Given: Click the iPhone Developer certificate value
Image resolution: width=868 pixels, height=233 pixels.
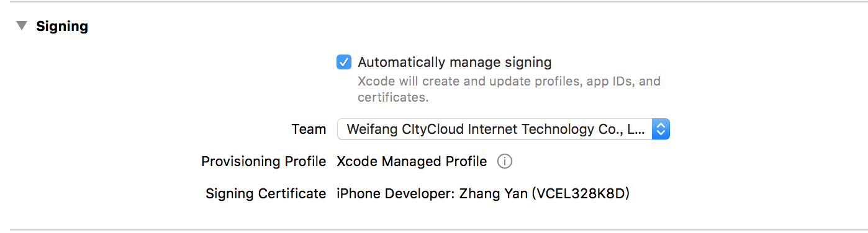Looking at the screenshot, I should (483, 194).
